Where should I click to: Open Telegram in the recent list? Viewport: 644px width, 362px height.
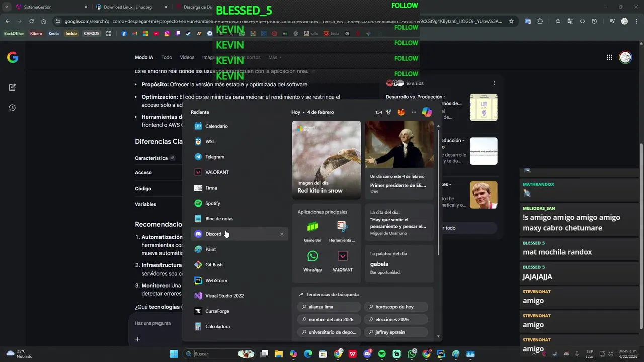239,157
